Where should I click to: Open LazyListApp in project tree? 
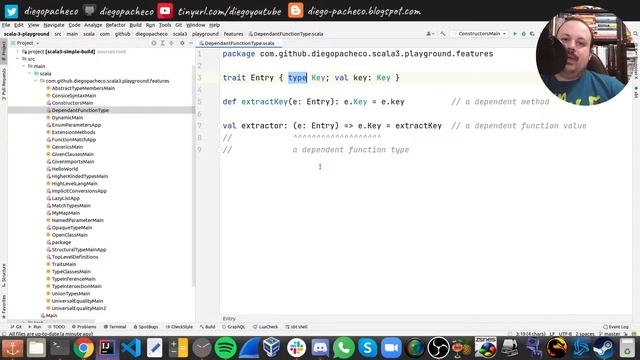(x=65, y=198)
